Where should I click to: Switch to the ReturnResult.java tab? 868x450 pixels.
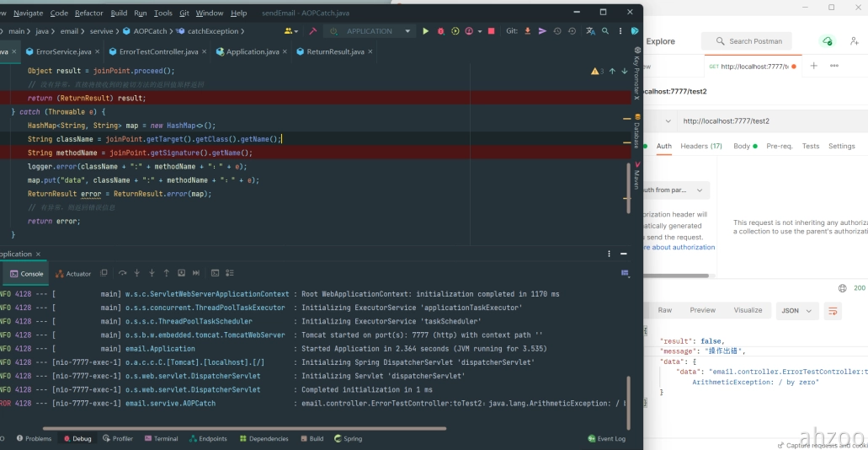[x=335, y=51]
